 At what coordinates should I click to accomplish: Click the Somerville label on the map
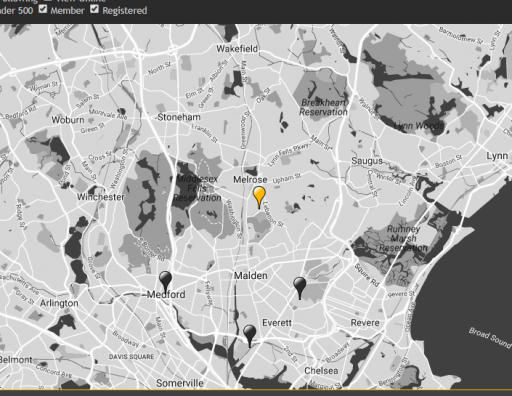(x=180, y=383)
